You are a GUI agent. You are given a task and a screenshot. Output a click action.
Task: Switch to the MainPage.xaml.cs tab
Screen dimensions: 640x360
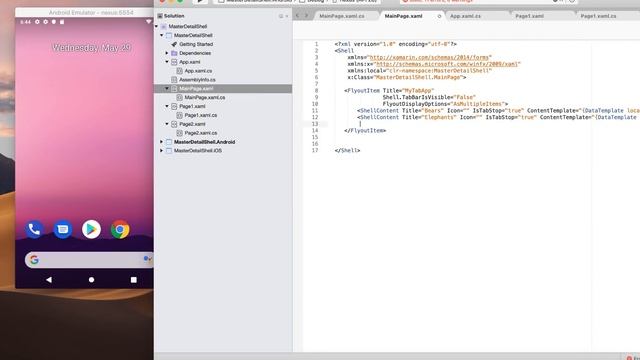pyautogui.click(x=342, y=16)
